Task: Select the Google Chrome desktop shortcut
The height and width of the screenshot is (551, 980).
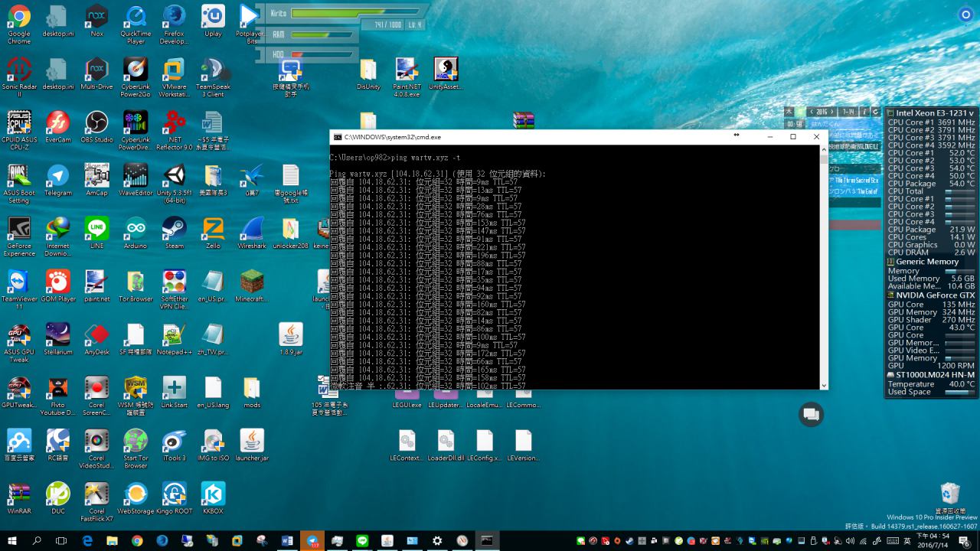Action: (19, 17)
